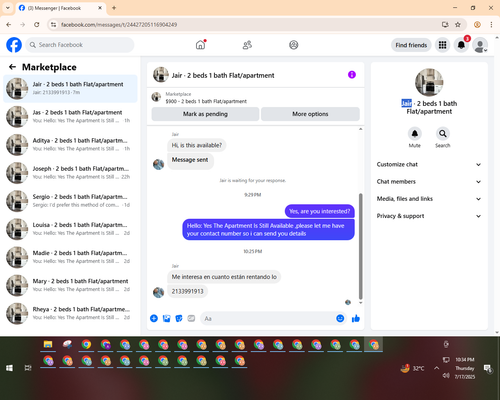Open Jair's conversation in the chat list

tap(70, 88)
